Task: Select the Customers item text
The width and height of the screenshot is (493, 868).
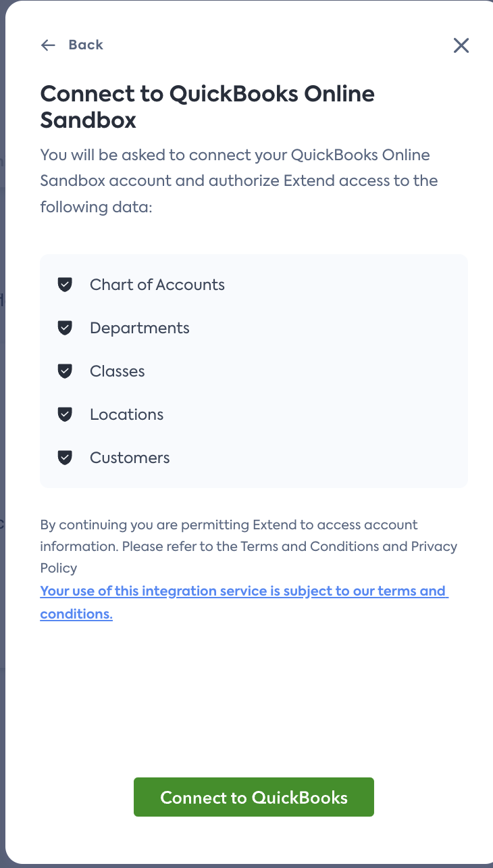Action: click(x=130, y=458)
